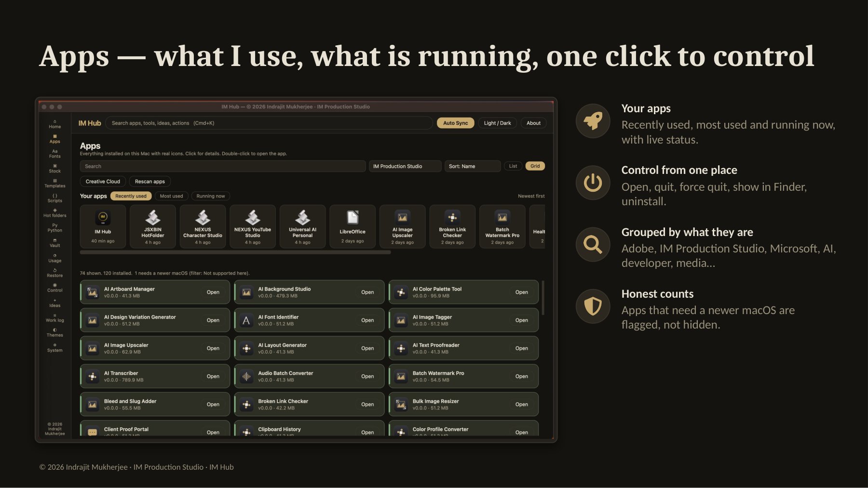Click the Newest first sort label
868x488 pixels.
(x=531, y=196)
